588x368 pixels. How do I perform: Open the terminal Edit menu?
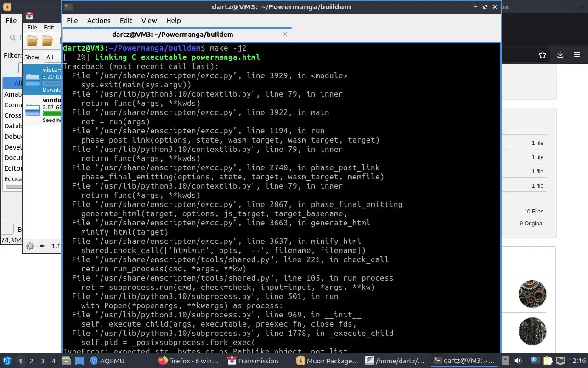click(x=126, y=21)
